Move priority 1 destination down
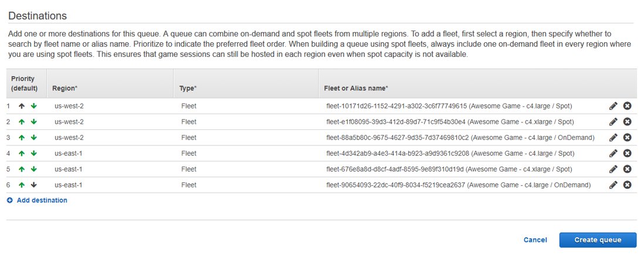The width and height of the screenshot is (644, 256). click(x=33, y=106)
